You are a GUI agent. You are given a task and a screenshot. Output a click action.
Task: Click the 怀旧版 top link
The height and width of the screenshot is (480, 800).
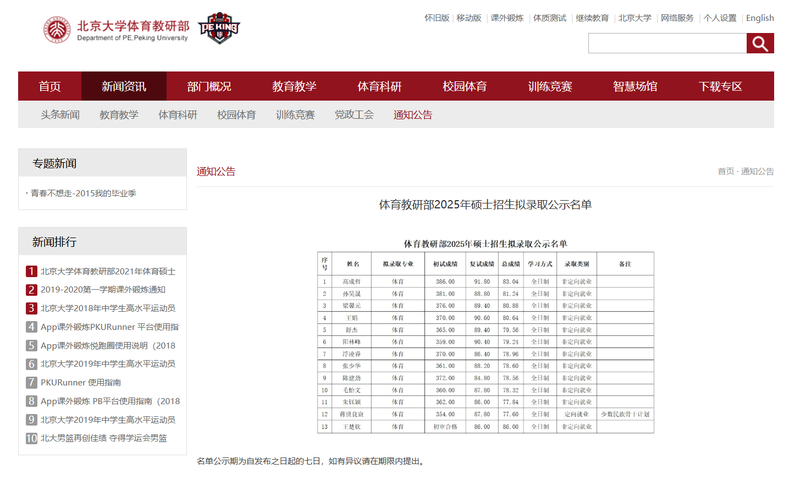click(x=437, y=18)
